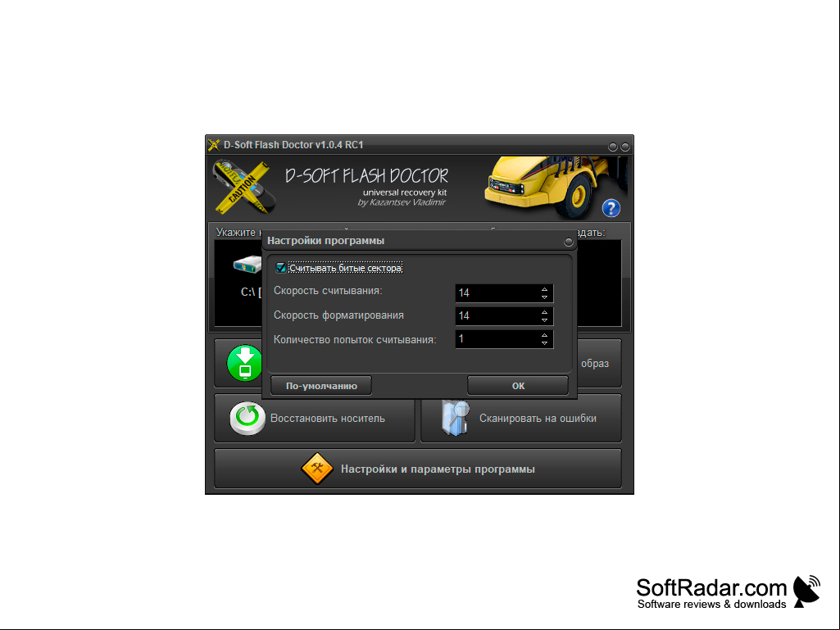Close the Настройки программы dialog

coord(569,242)
